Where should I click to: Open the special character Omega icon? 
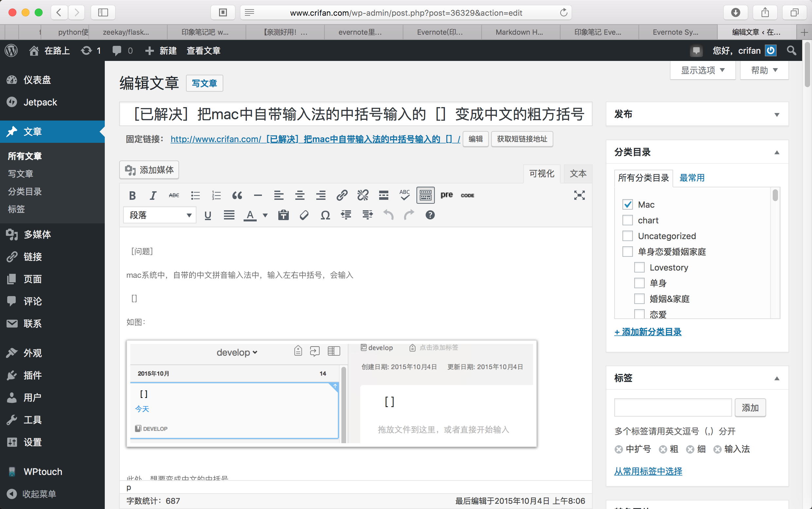pyautogui.click(x=325, y=215)
